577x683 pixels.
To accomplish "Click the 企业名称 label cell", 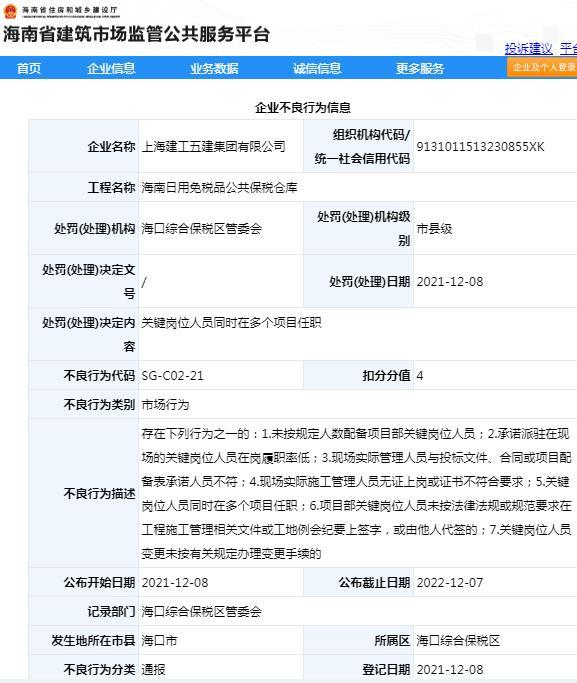I will pos(84,146).
